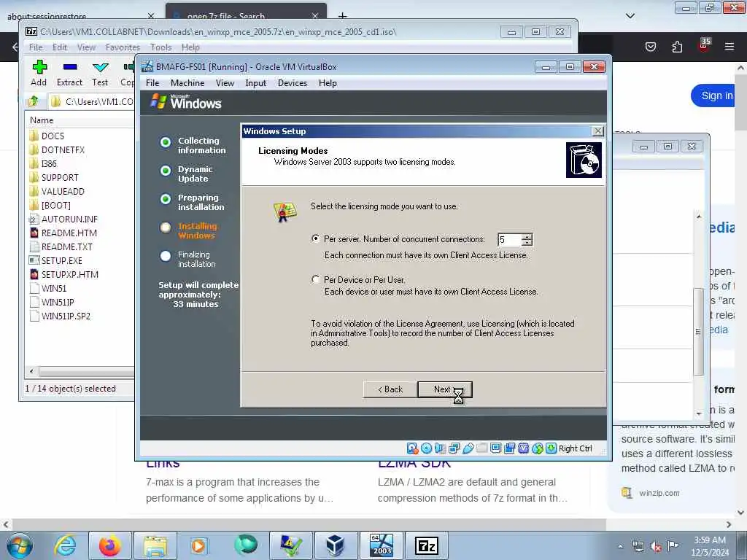Open VirtualBox View menu

click(225, 83)
